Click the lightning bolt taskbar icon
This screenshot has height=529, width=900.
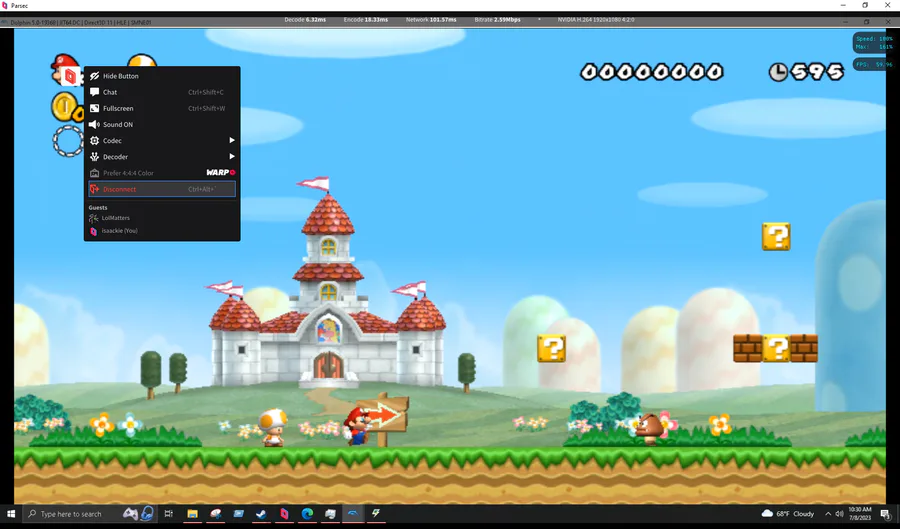(376, 513)
